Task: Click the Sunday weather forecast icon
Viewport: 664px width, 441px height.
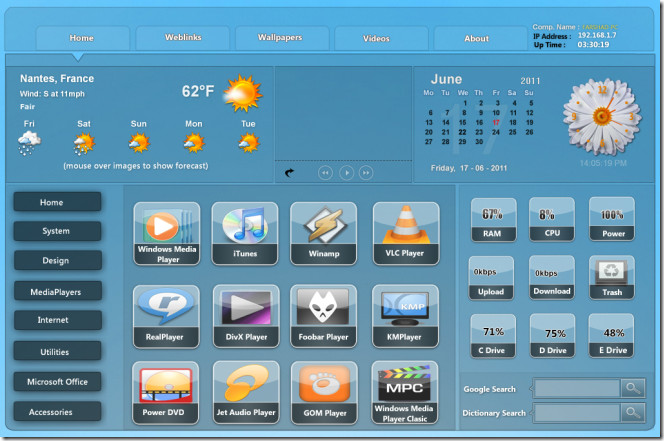Action: pyautogui.click(x=139, y=142)
